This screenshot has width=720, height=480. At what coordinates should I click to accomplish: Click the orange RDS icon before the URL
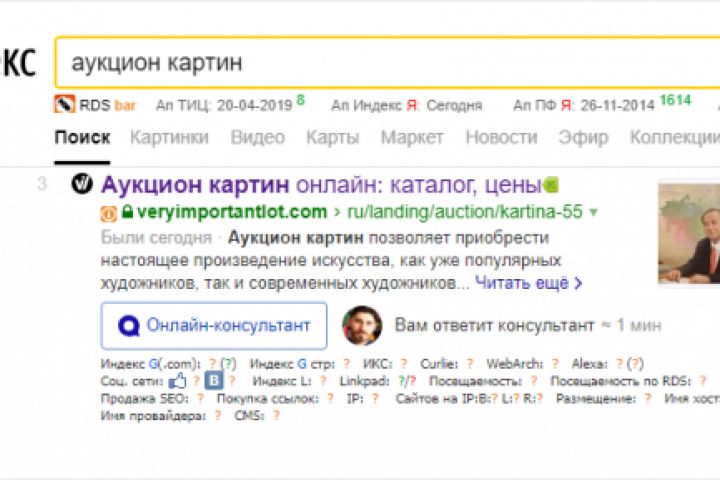[x=109, y=214]
